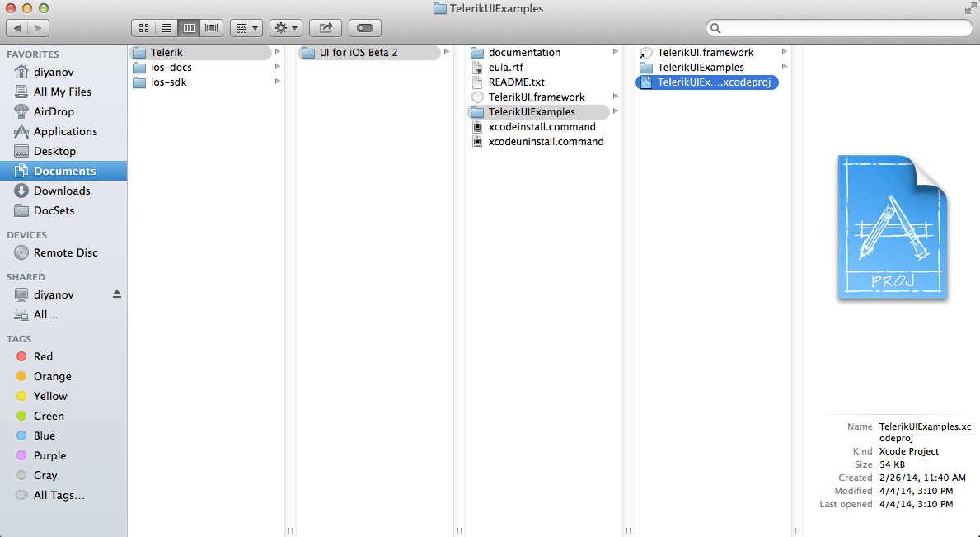Expand arrow next to TelerikUI.framework in third column
This screenshot has height=537, width=980.
[x=616, y=97]
